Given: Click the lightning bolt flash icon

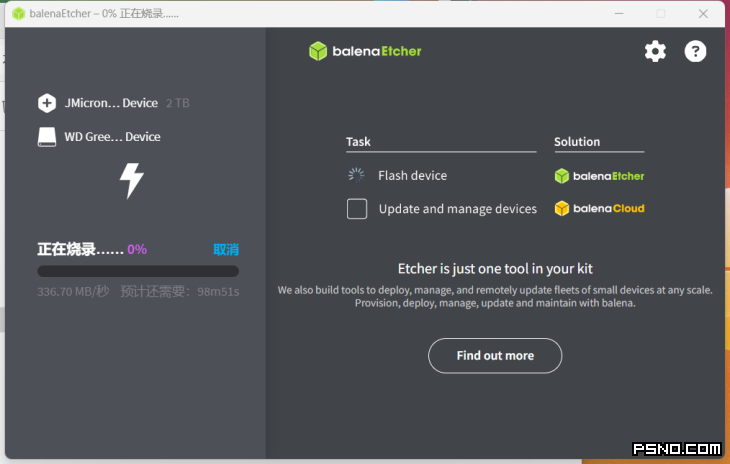Looking at the screenshot, I should 132,181.
